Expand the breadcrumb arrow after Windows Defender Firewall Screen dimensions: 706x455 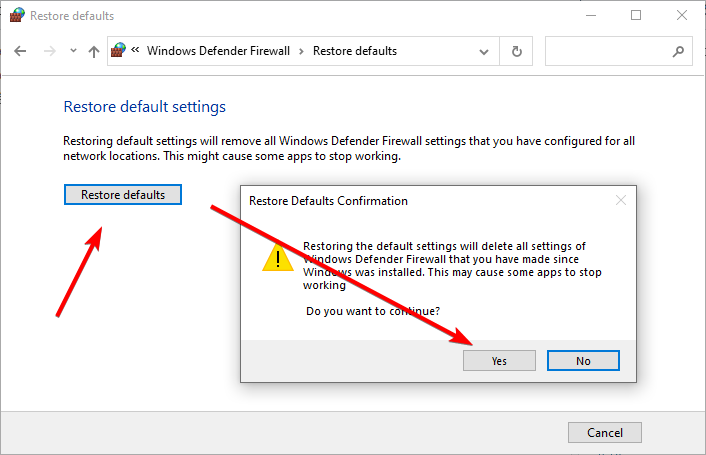301,51
